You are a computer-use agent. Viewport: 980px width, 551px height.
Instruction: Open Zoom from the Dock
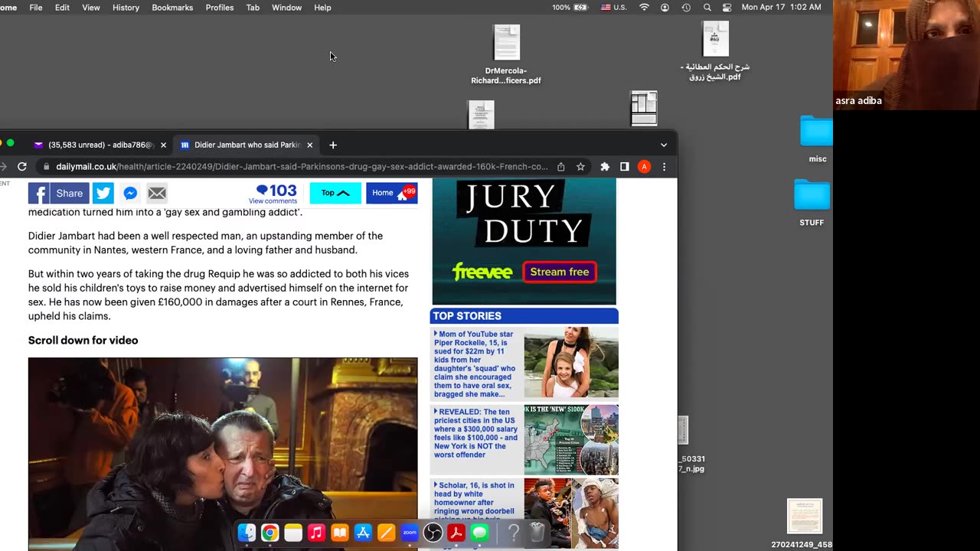point(410,533)
